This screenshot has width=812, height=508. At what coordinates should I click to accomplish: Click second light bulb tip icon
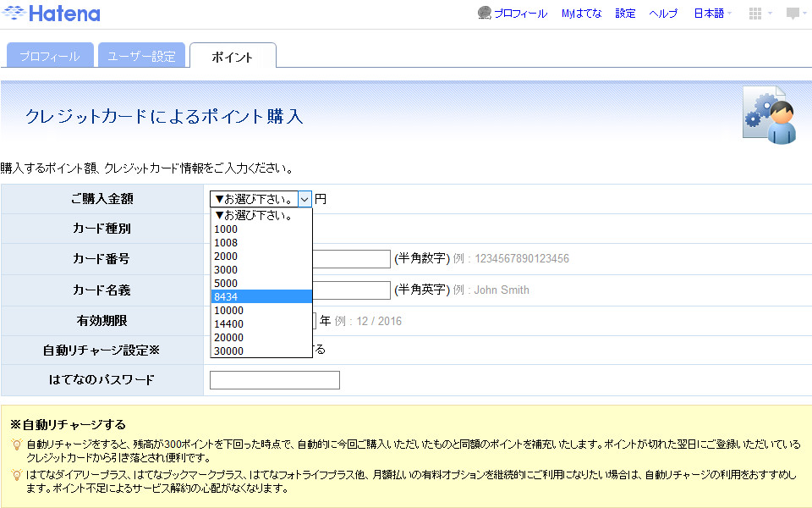[17, 475]
